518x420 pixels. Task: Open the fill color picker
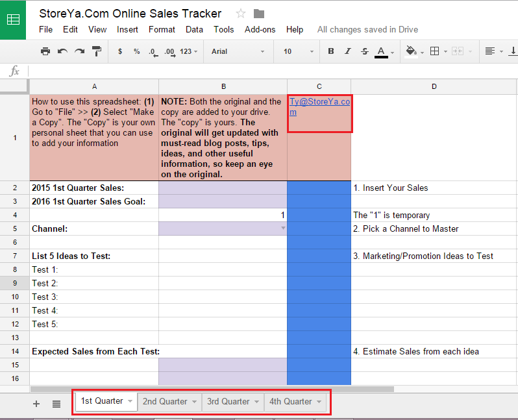(411, 51)
